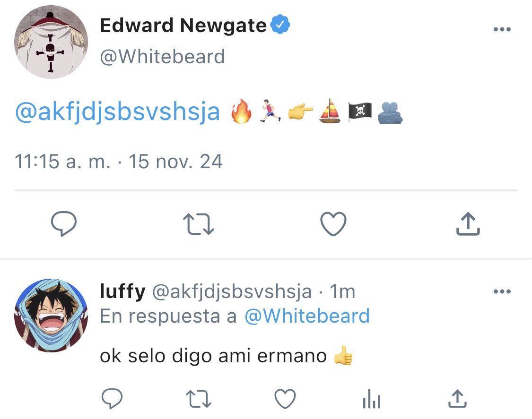Screen dimensions: 532x419
Task: Retweet Edward Newgate's tweet
Action: [x=199, y=224]
